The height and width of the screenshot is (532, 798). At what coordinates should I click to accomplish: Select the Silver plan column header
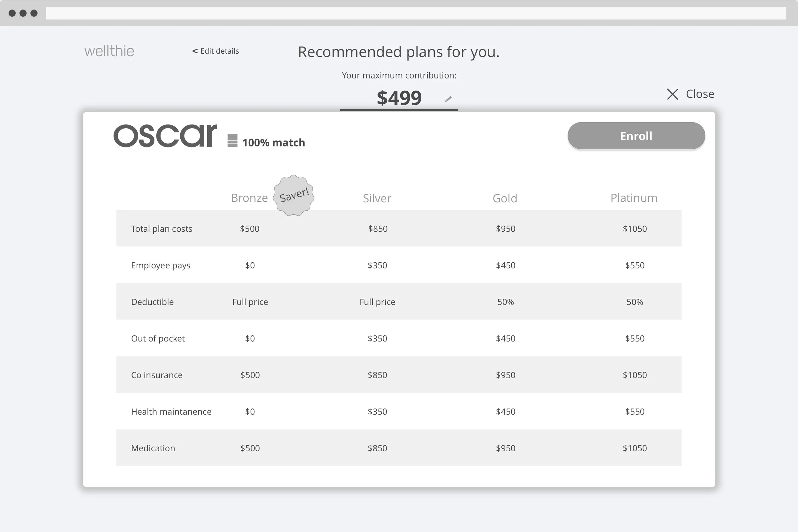(x=377, y=198)
